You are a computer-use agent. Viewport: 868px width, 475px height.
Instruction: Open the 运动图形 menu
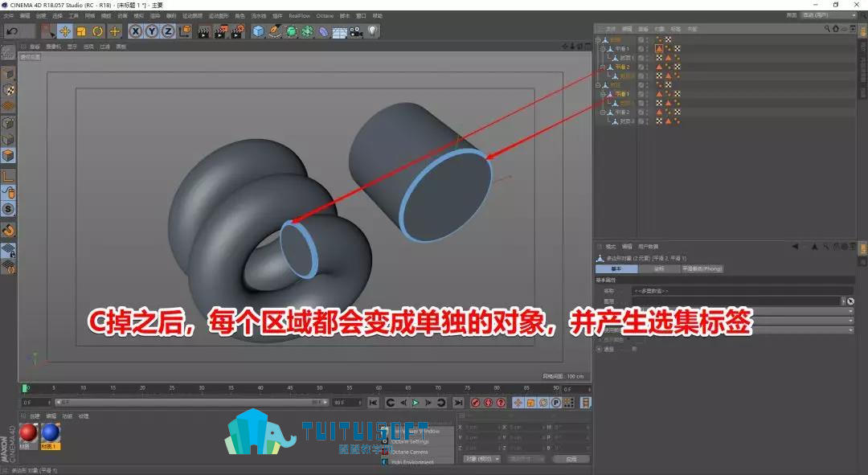click(218, 15)
